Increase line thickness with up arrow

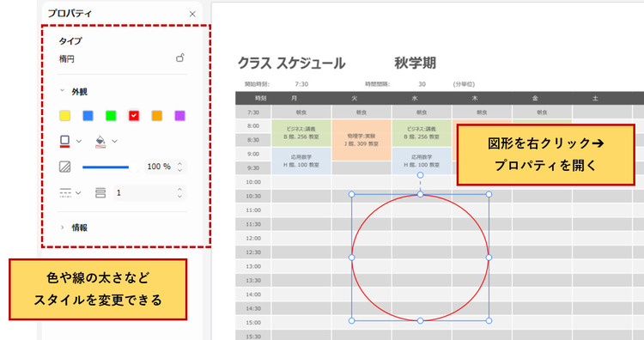pyautogui.click(x=179, y=189)
